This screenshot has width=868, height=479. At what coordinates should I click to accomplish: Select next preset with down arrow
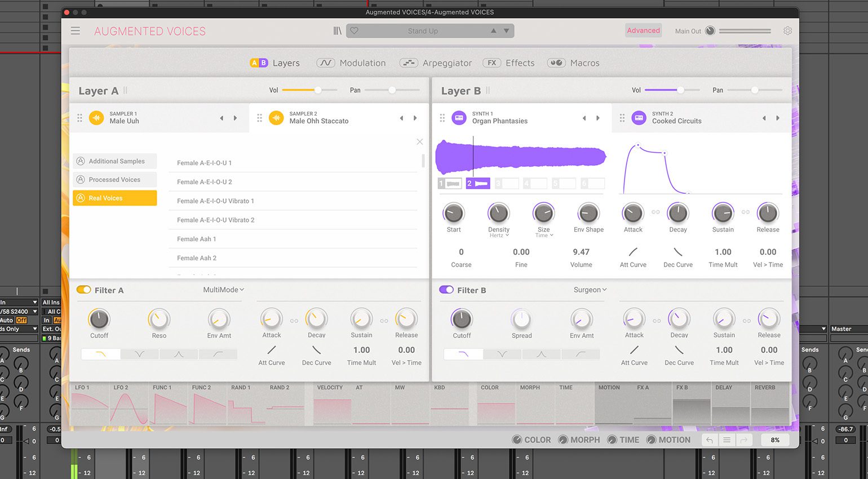coord(506,31)
